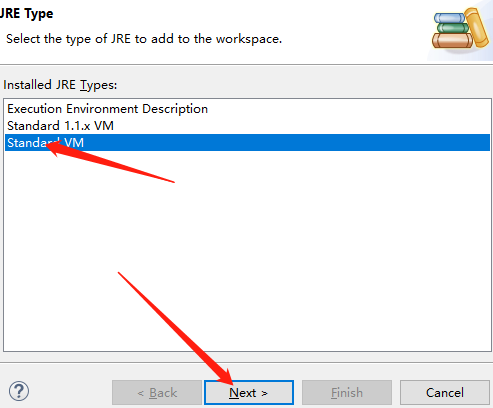Click the stacked books JRE library icon

click(460, 29)
